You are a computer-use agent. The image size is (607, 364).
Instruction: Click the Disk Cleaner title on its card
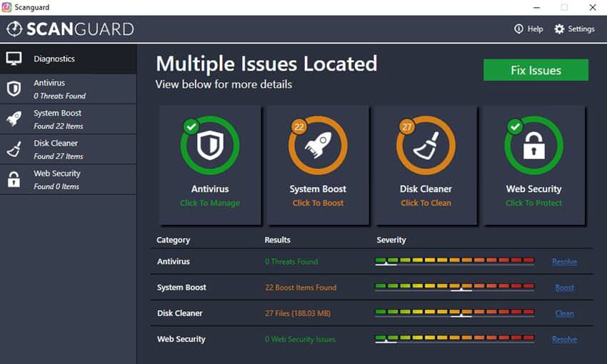426,188
